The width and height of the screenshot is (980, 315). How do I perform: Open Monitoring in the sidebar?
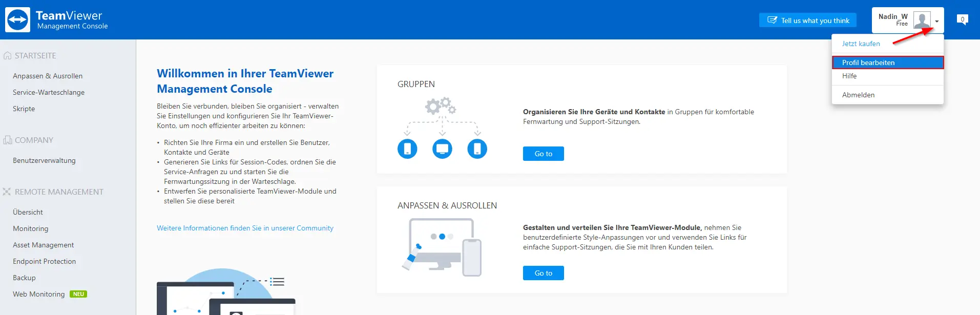point(31,228)
